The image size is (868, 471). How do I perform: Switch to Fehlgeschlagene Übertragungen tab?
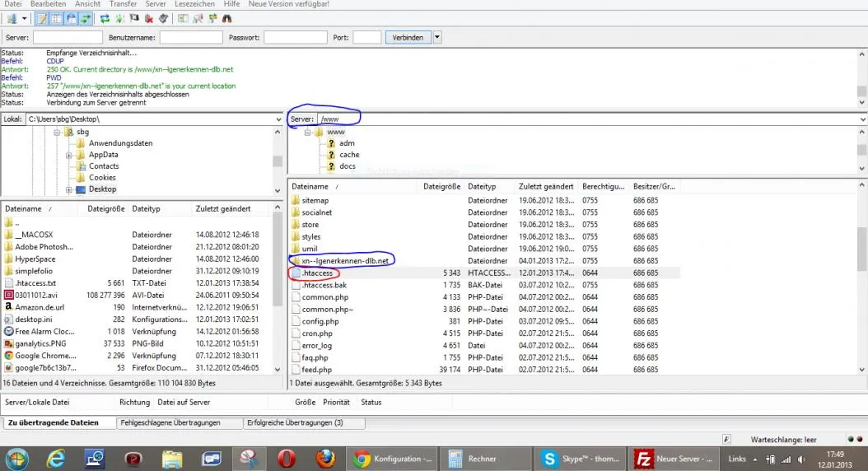click(x=170, y=423)
